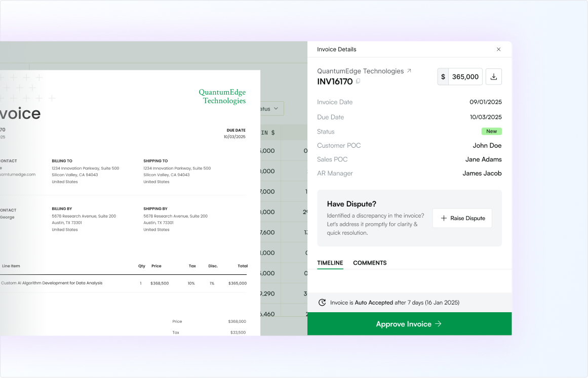Click the $33,500 tax summary value

(x=238, y=332)
